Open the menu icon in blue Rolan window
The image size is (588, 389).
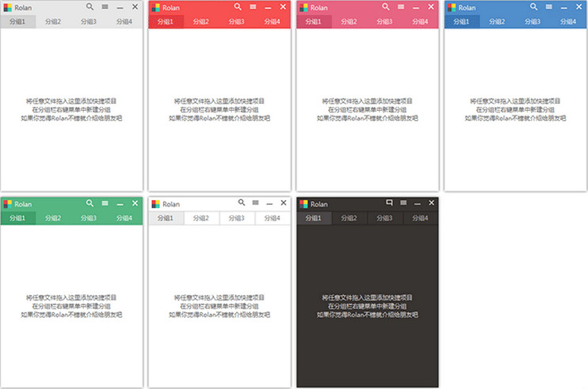pos(549,7)
